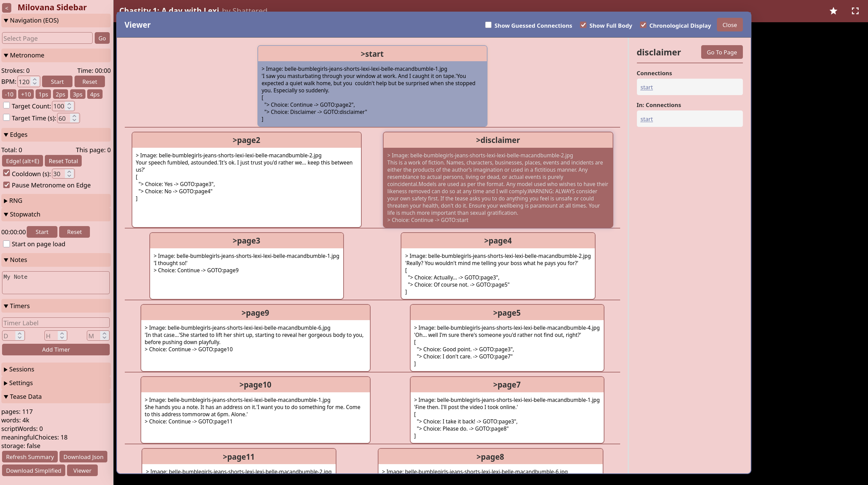The width and height of the screenshot is (868, 485).
Task: Click the BPM number field
Action: click(29, 82)
